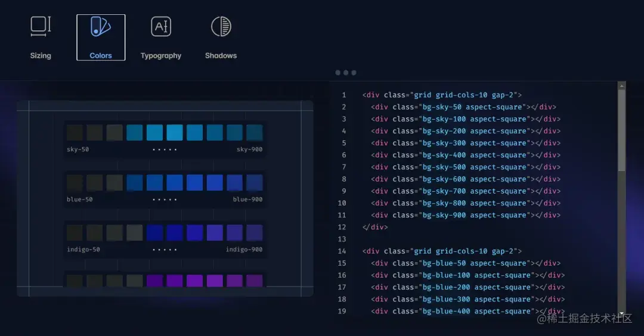The image size is (644, 336).
Task: Click closing div tag on line 12
Action: (x=375, y=227)
